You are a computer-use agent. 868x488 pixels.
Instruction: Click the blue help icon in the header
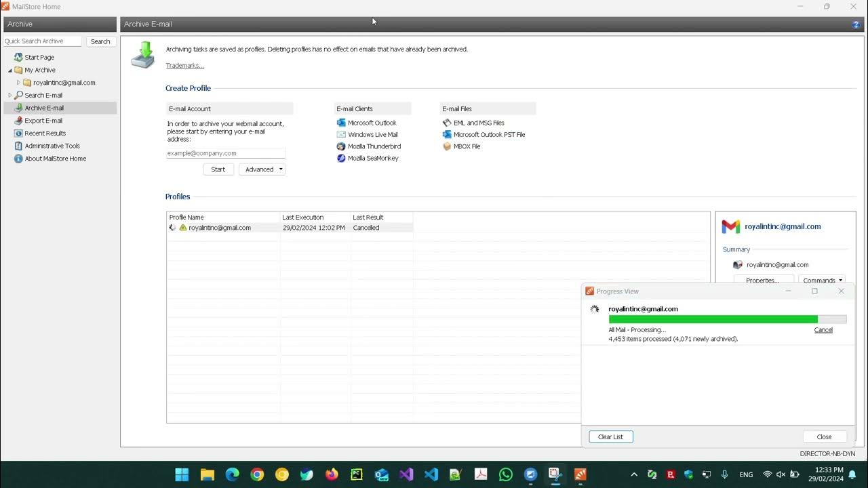click(856, 24)
